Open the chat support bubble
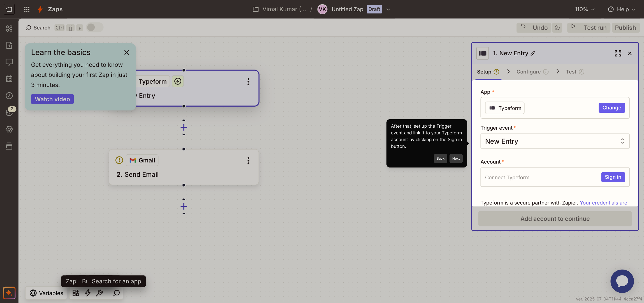This screenshot has height=303, width=644. 622,281
